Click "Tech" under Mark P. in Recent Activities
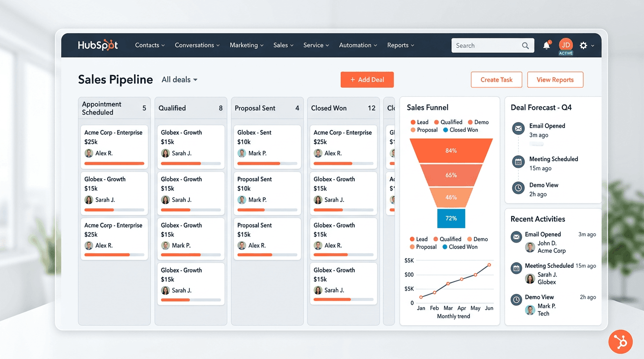Image resolution: width=644 pixels, height=359 pixels. pos(543,314)
